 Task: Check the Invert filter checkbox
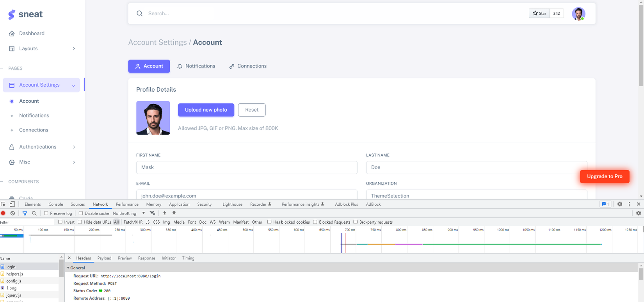click(60, 222)
